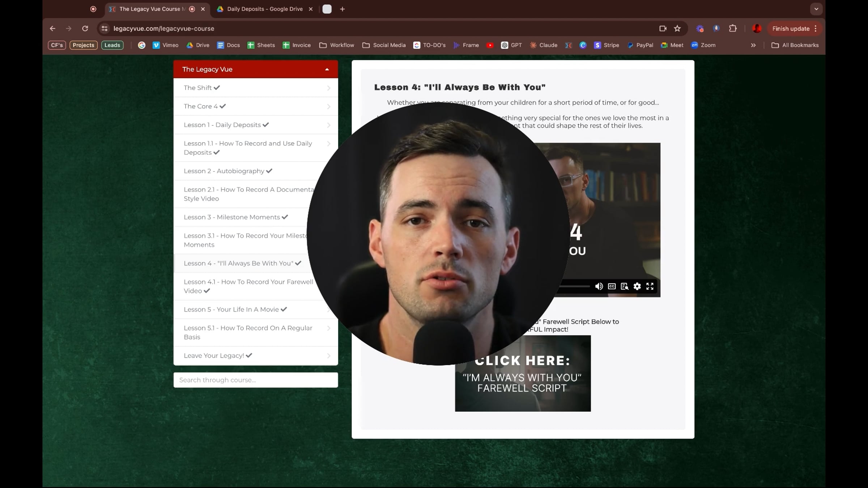The height and width of the screenshot is (488, 868).
Task: Enter fullscreen on the lesson video
Action: click(x=650, y=286)
